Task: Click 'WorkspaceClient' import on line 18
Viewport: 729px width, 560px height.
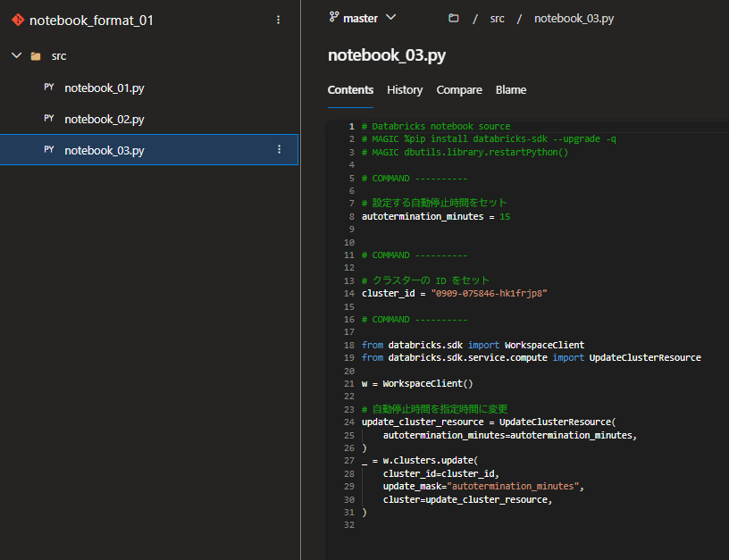Action: click(x=544, y=346)
